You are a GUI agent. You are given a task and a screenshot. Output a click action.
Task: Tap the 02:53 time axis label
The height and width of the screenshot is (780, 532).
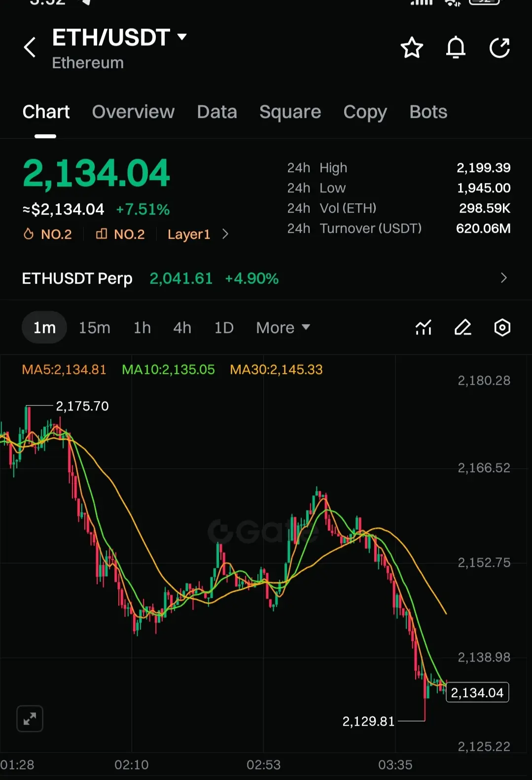point(263,765)
